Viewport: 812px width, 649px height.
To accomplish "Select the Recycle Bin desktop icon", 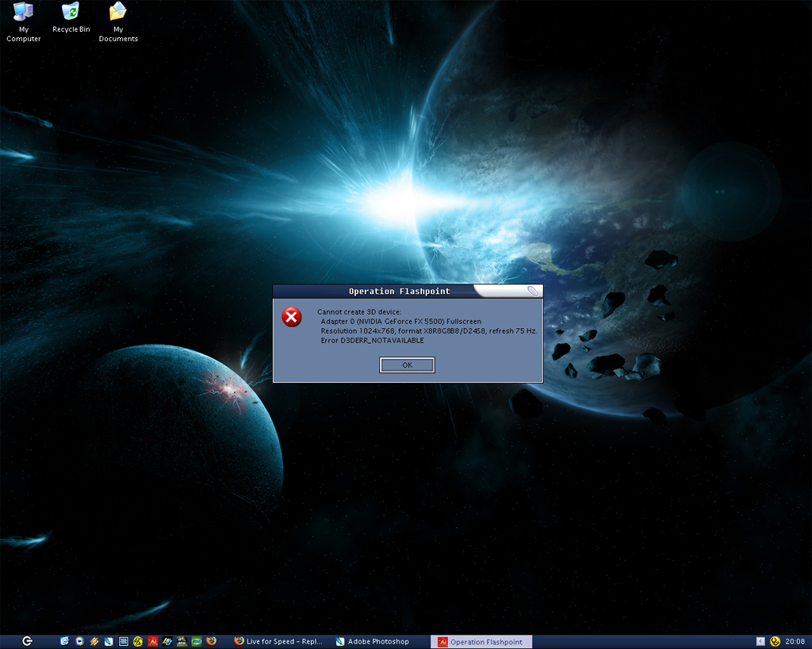I will click(x=71, y=17).
